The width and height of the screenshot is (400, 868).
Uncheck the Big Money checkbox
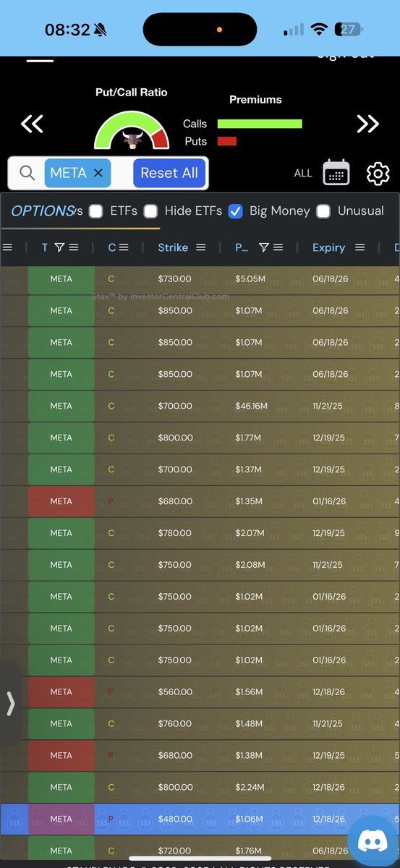(x=235, y=211)
